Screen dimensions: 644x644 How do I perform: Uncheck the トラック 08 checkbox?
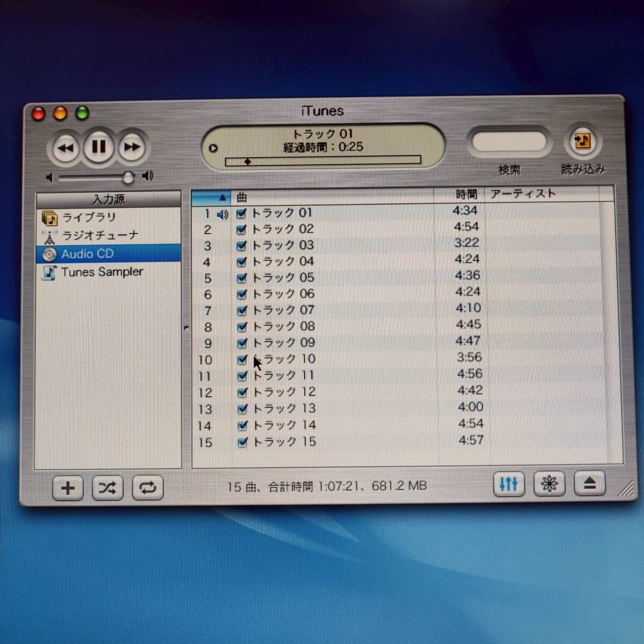(241, 326)
